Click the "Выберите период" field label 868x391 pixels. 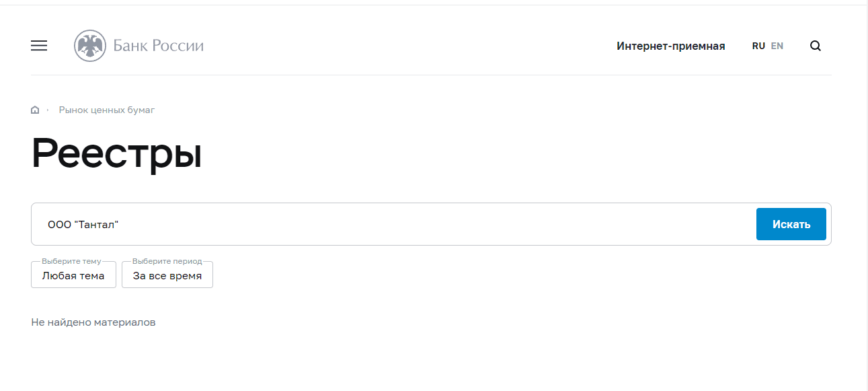click(167, 261)
